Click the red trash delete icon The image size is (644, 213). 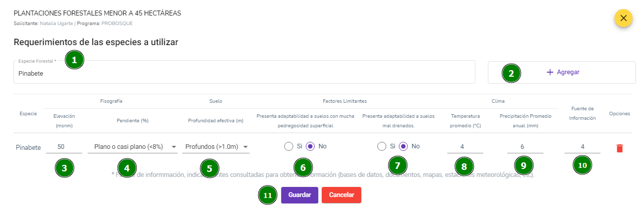click(x=619, y=148)
